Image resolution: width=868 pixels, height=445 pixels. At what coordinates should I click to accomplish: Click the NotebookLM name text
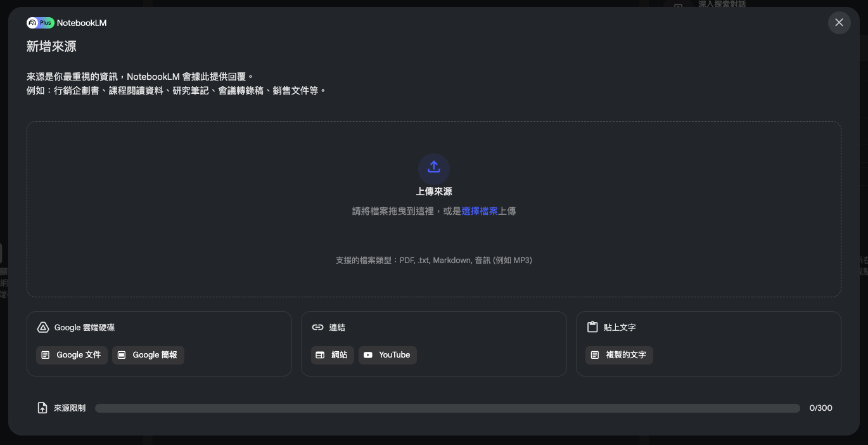click(82, 23)
